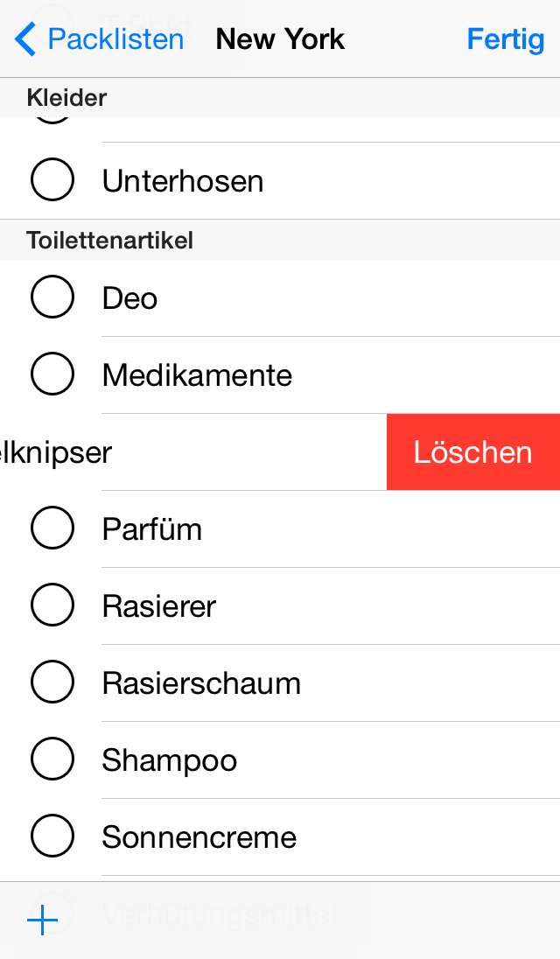560x959 pixels.
Task: Tap the Toilettenartikel section header
Action: tap(110, 241)
